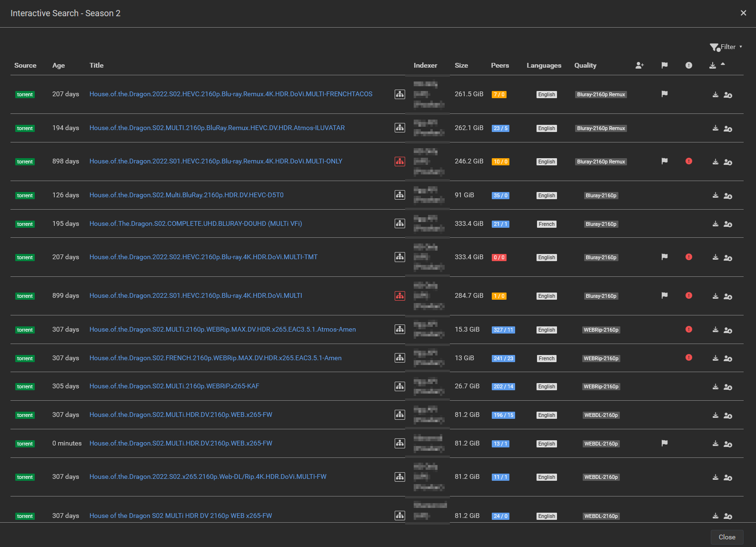Viewport: 756px width, 547px height.
Task: Click red season-pack icon on 899 days row
Action: tap(400, 296)
